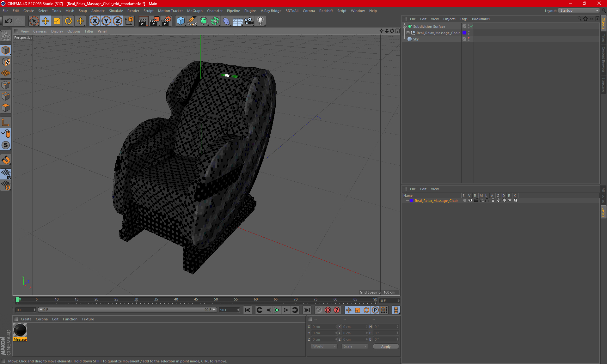
Task: Click the Apply button
Action: pyautogui.click(x=386, y=347)
